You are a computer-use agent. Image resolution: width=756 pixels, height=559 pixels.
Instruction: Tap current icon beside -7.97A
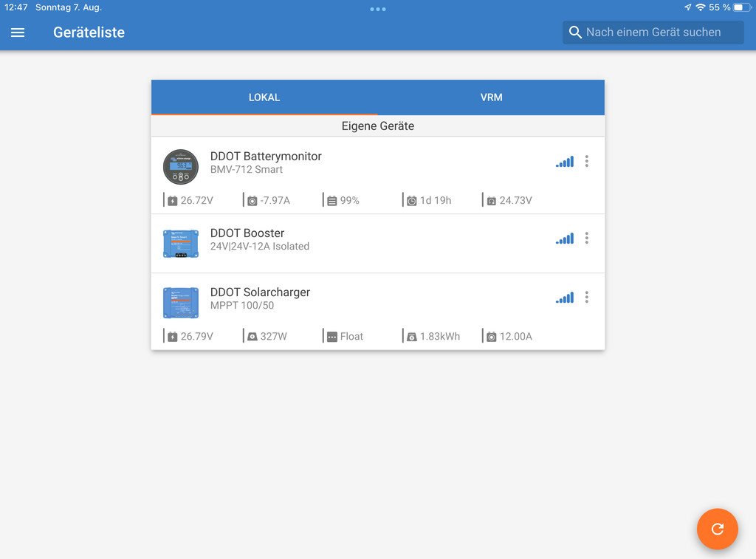(252, 201)
